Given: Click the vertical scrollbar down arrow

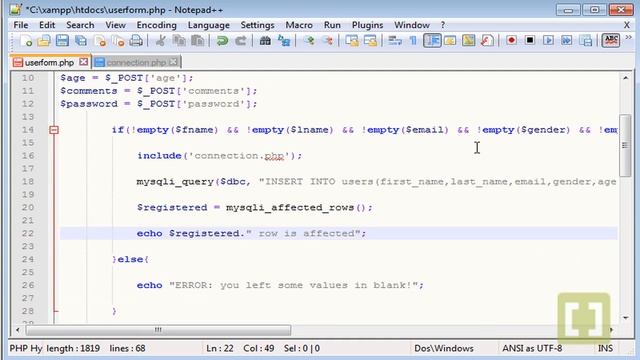Looking at the screenshot, I should (x=625, y=318).
